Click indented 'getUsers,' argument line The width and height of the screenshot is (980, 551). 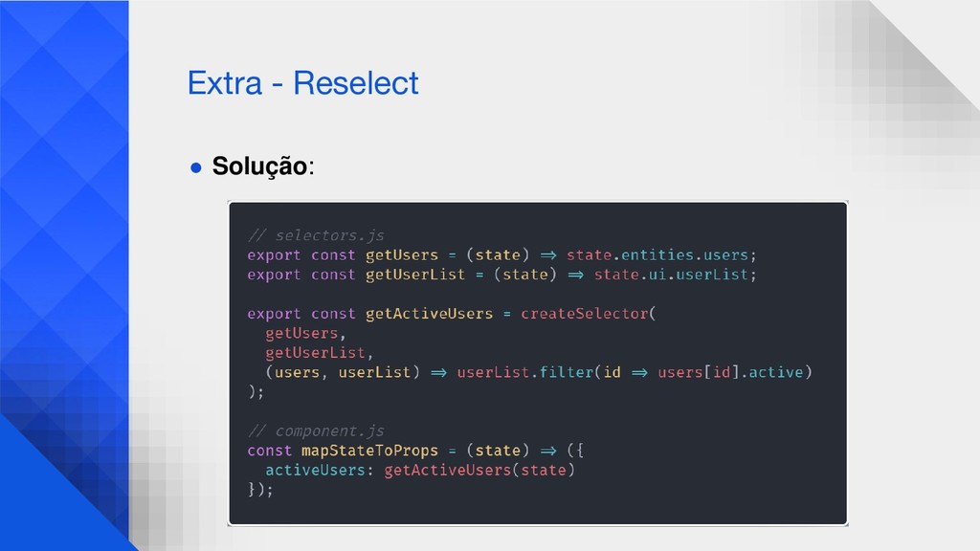305,333
